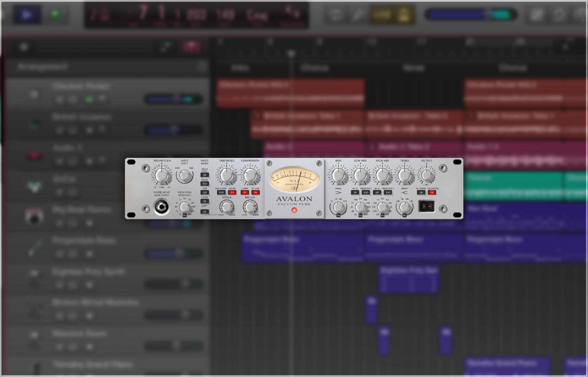Click the Bass gain knob
The image size is (588, 377).
point(338,175)
